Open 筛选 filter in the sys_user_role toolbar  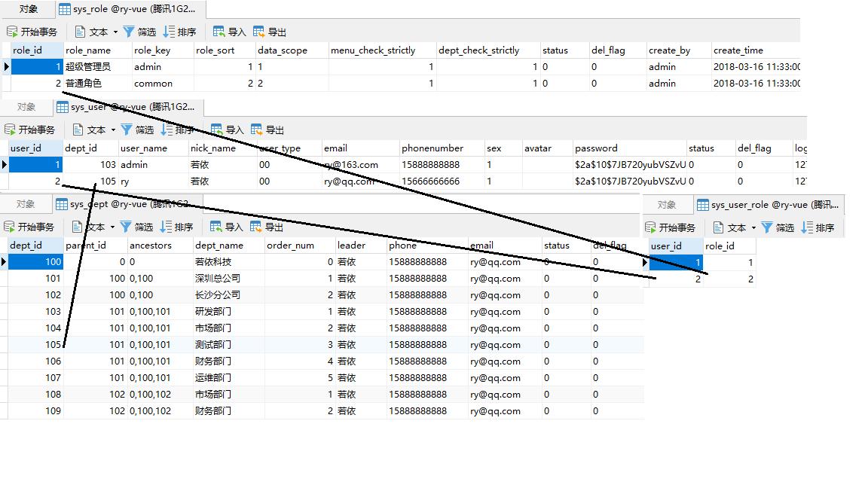coord(778,227)
